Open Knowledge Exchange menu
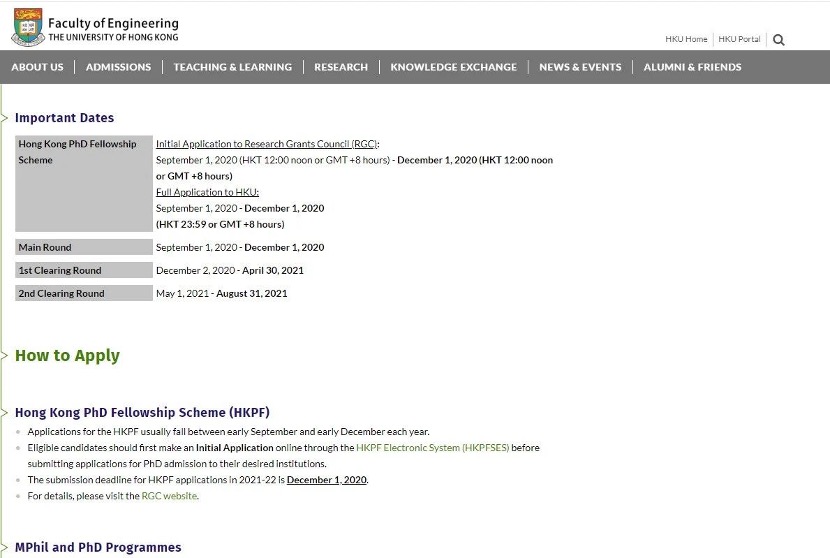The image size is (830, 558). [454, 67]
